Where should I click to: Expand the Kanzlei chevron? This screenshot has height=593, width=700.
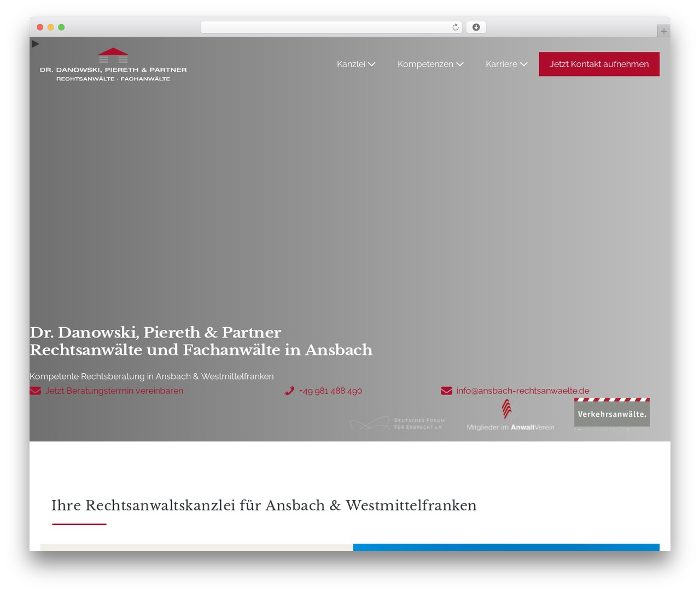pyautogui.click(x=372, y=64)
